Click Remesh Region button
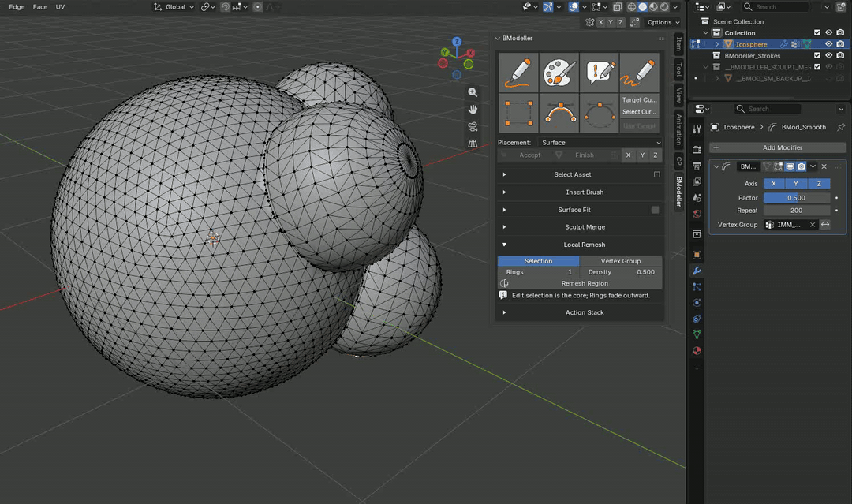This screenshot has width=852, height=504. click(580, 283)
